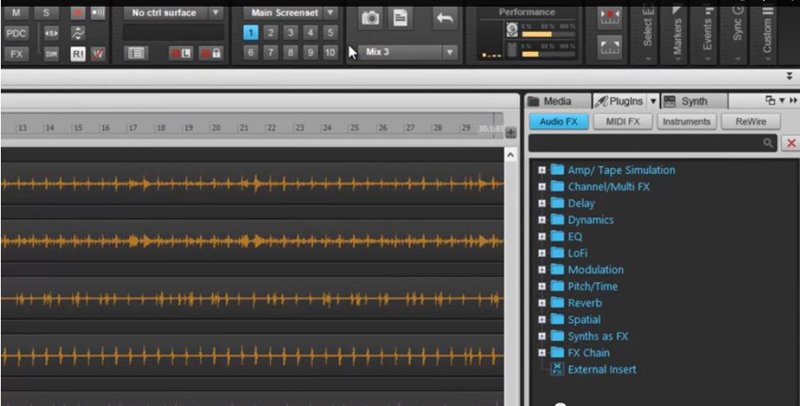Toggle PDC override button
The height and width of the screenshot is (406, 800).
[16, 33]
